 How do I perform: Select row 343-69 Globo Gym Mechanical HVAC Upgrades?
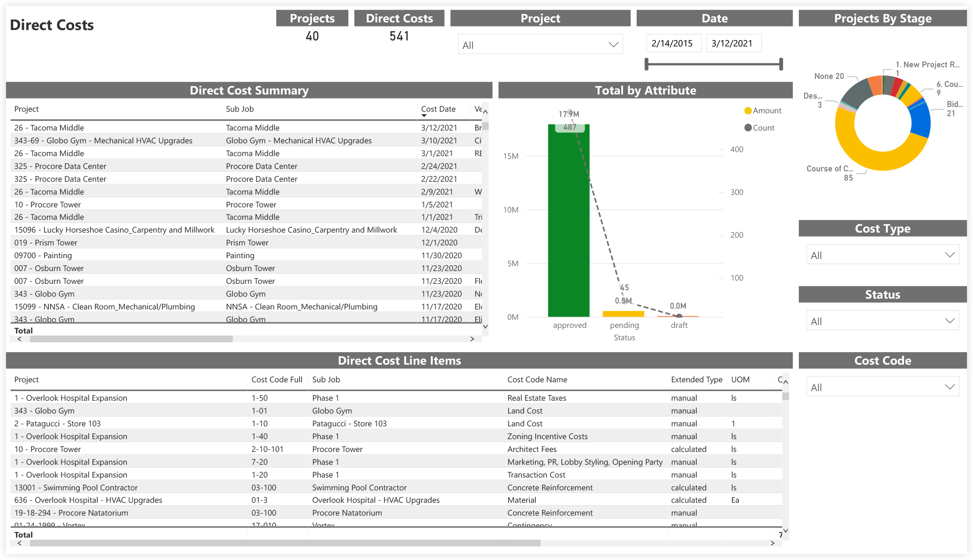(246, 141)
